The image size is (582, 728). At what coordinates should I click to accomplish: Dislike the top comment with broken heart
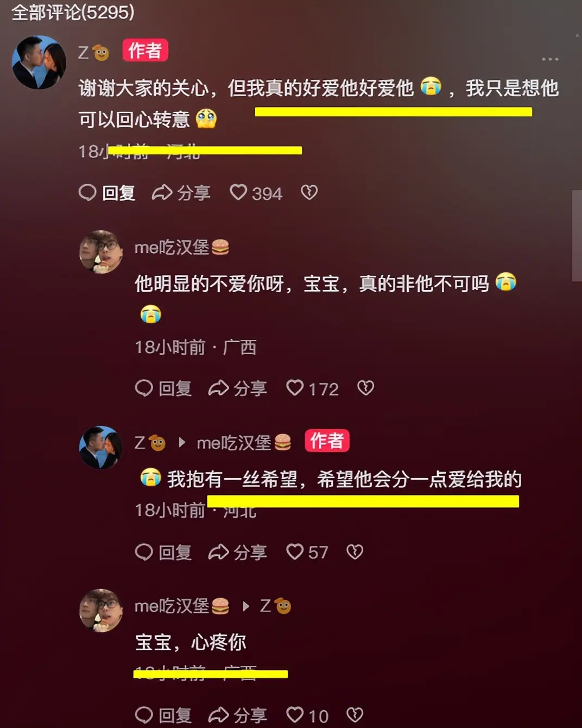point(309,192)
